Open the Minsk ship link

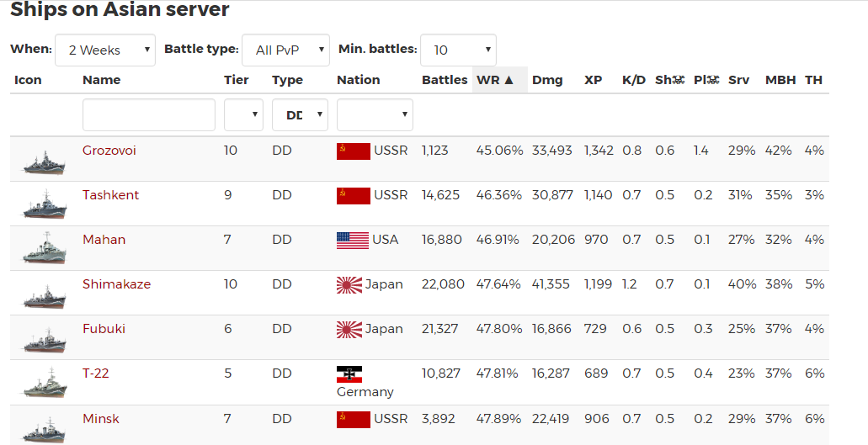101,419
